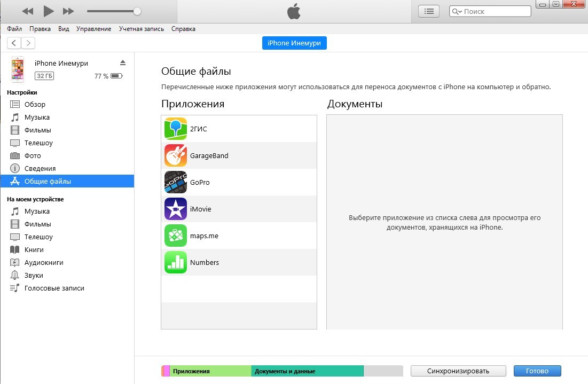
Task: Click the rewind previous track button
Action: click(x=28, y=11)
